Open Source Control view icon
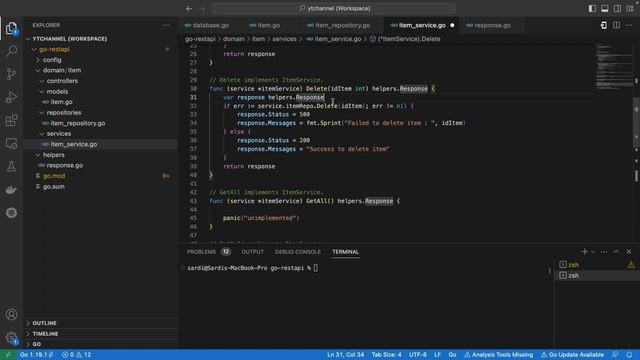This screenshot has width=640, height=360. click(11, 74)
